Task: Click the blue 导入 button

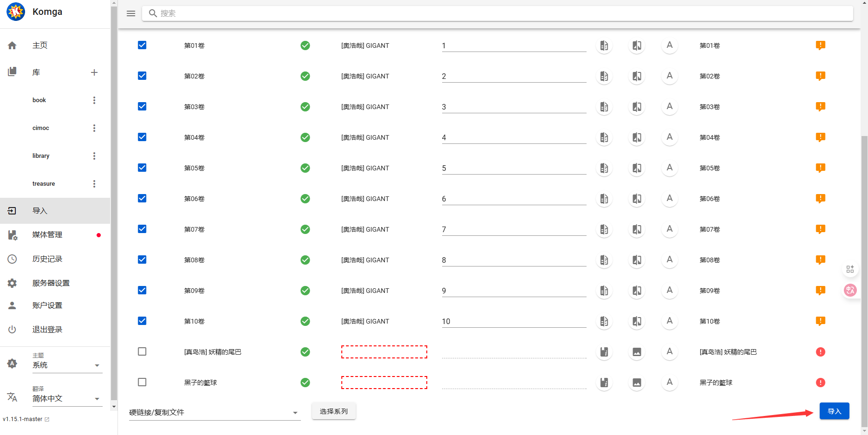Action: [x=834, y=411]
